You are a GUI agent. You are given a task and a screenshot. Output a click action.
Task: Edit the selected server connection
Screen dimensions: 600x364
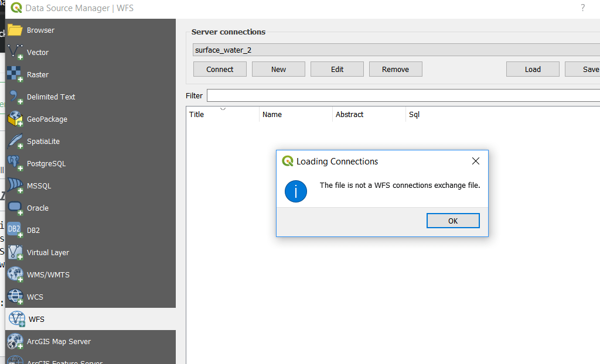tap(337, 69)
